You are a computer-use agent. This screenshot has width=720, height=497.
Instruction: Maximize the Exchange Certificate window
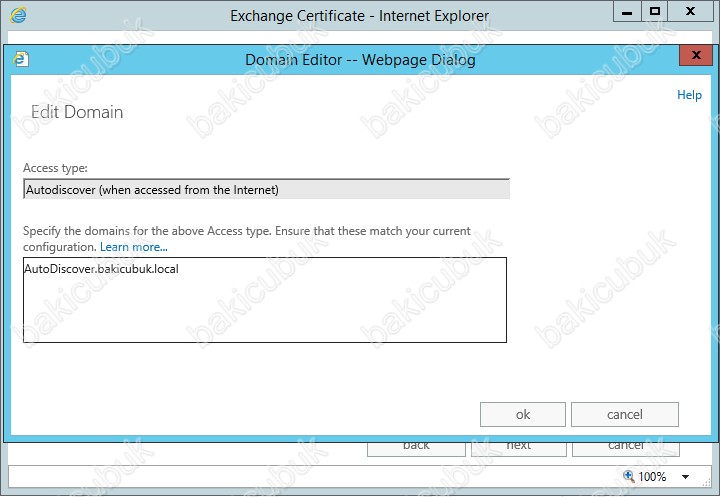(655, 11)
